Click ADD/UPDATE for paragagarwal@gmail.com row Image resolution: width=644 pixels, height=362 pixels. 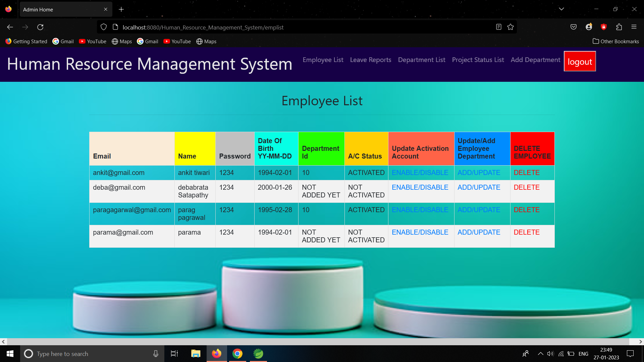[479, 210]
